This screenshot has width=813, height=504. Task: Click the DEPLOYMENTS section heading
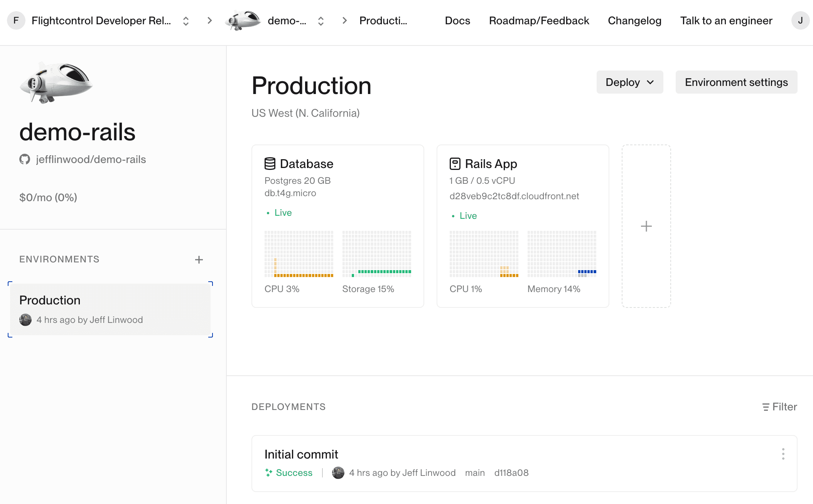tap(288, 407)
